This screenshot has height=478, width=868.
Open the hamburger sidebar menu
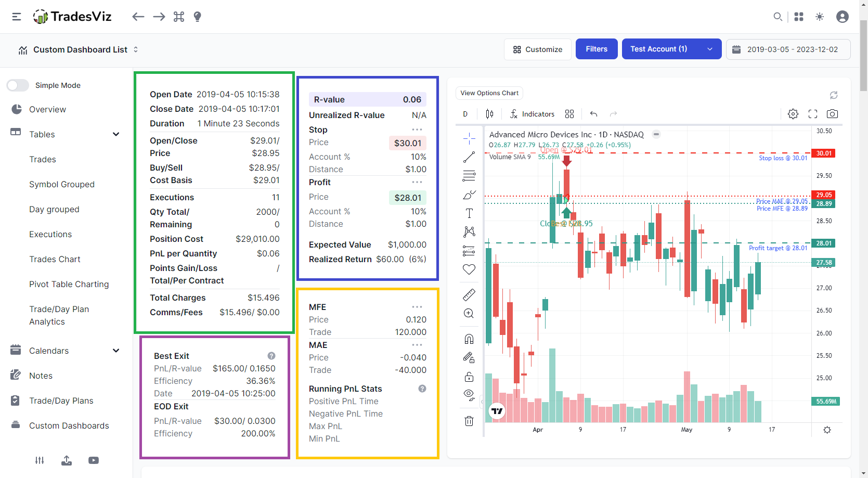pyautogui.click(x=17, y=17)
